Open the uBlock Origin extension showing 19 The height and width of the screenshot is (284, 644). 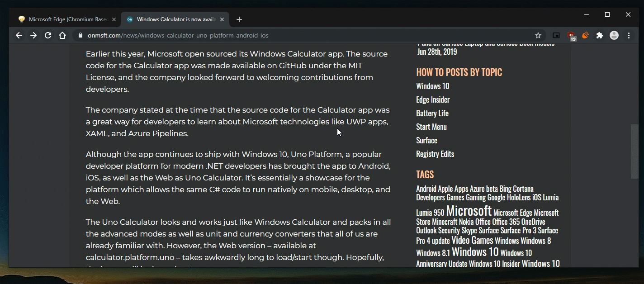click(x=571, y=36)
